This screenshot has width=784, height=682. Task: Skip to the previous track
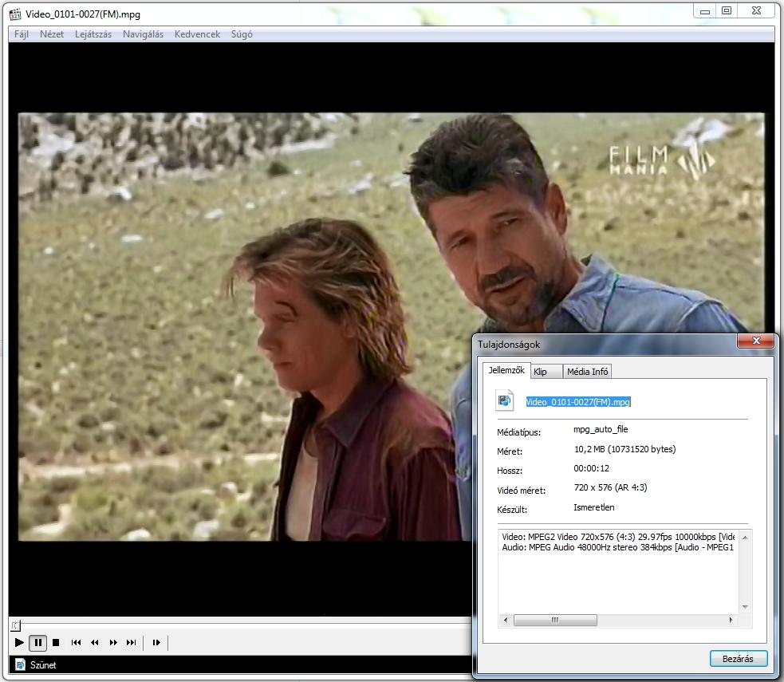76,642
